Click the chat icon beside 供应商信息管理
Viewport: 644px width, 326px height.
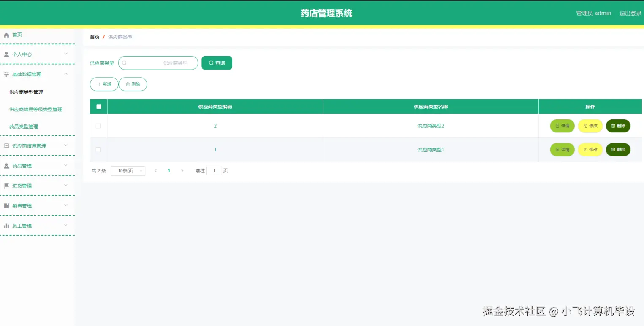6,146
